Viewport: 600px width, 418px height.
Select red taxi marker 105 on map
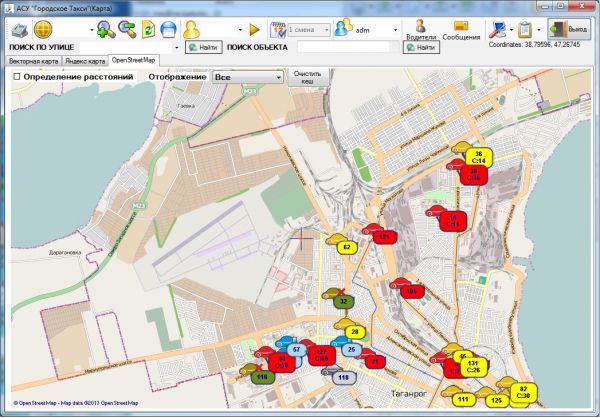[410, 291]
